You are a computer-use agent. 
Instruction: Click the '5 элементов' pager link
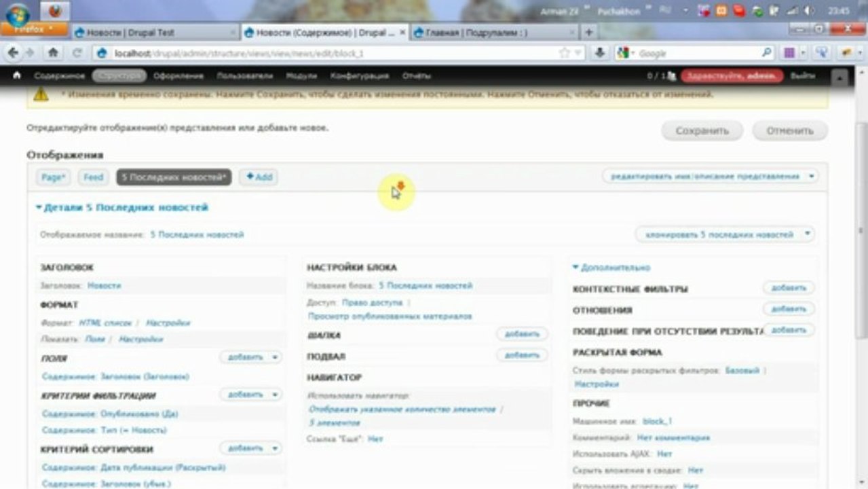point(334,423)
